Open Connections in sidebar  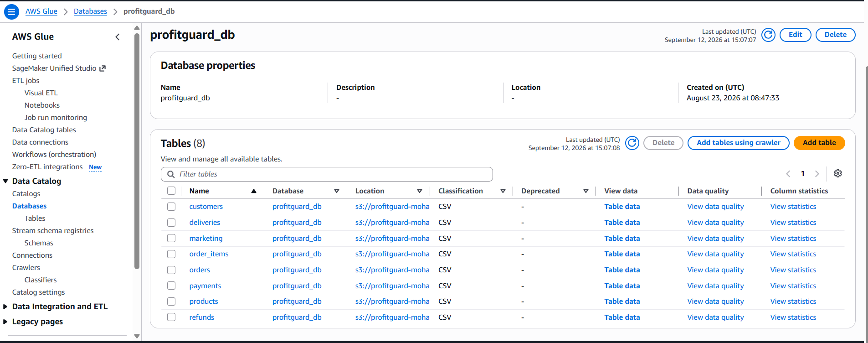click(32, 255)
